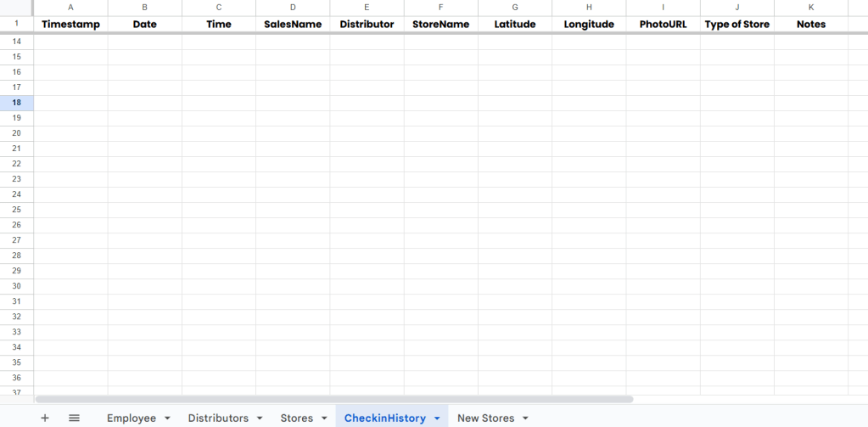Expand the CheckinHistory tab dropdown arrow
Screen dimensions: 868x427
(437, 419)
